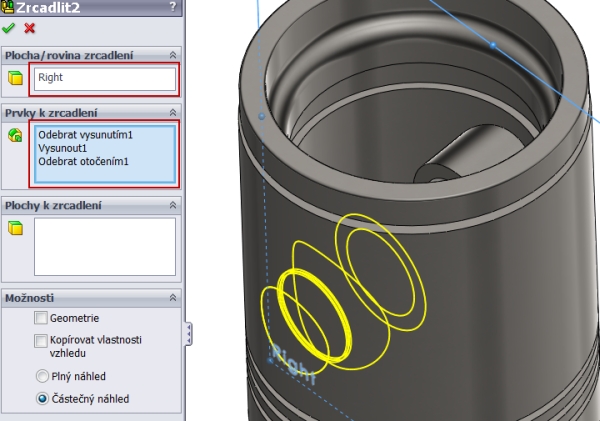
Task: Collapse the Prvky k zrcadlení section
Action: (172, 113)
